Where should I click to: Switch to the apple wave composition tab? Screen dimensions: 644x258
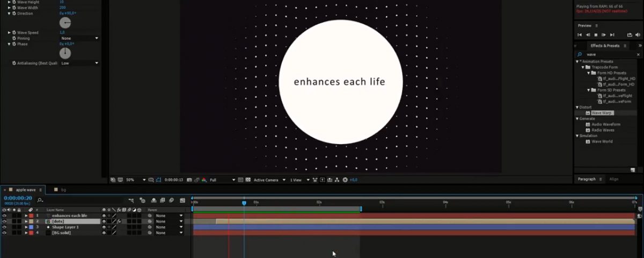coord(26,190)
